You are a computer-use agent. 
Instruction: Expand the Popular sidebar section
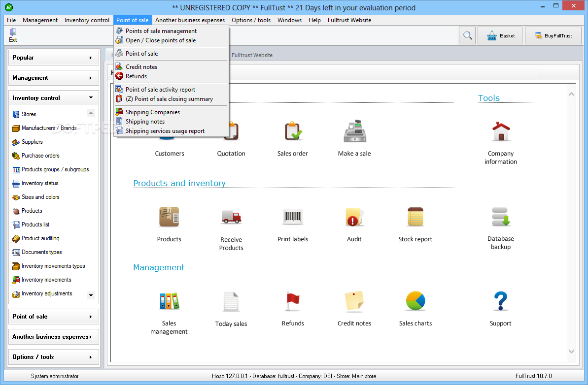(54, 58)
